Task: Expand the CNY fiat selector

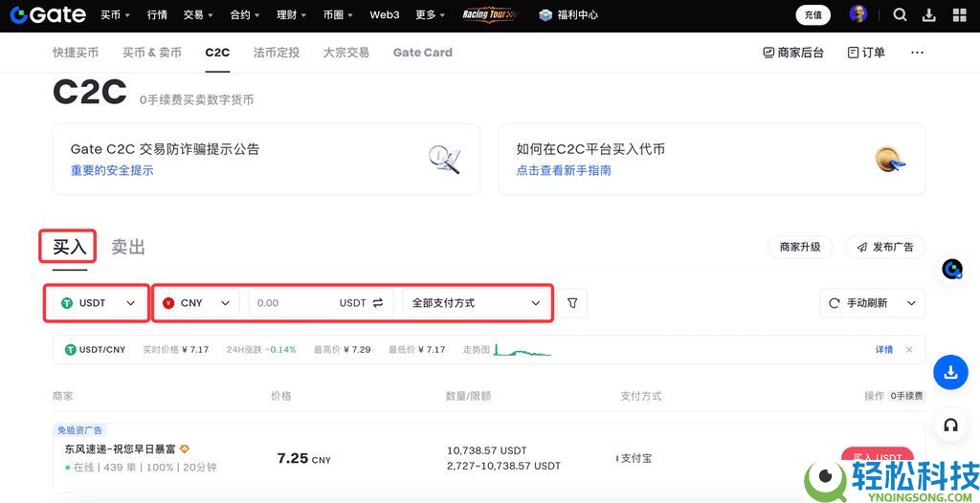Action: click(x=196, y=303)
